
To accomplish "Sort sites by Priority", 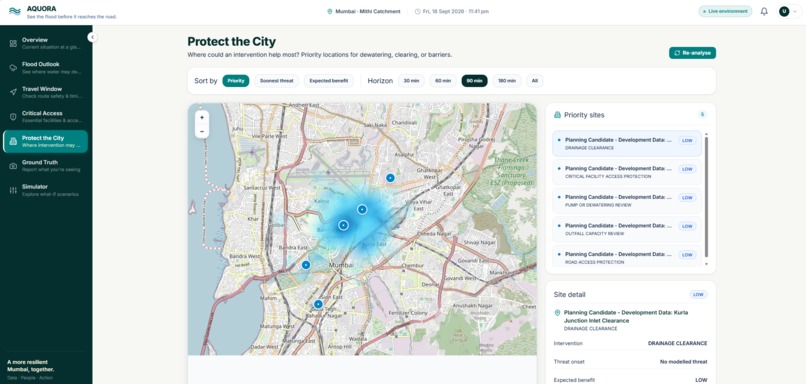I will 235,81.
